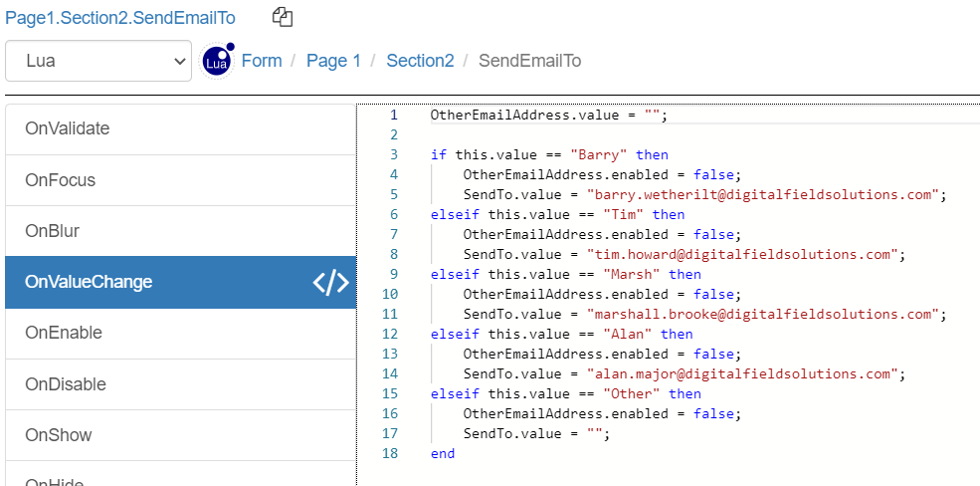
Task: Open the OnEnable event script
Action: (x=64, y=333)
